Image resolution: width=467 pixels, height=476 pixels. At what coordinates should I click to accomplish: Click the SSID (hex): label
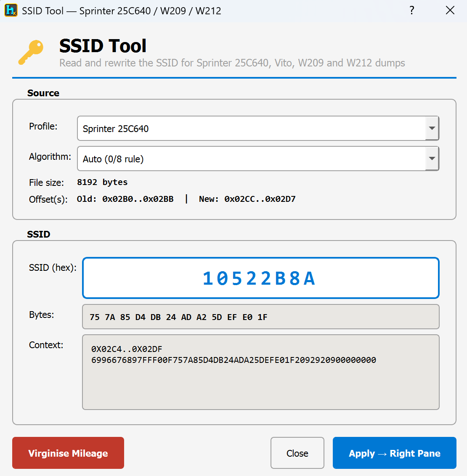(53, 268)
